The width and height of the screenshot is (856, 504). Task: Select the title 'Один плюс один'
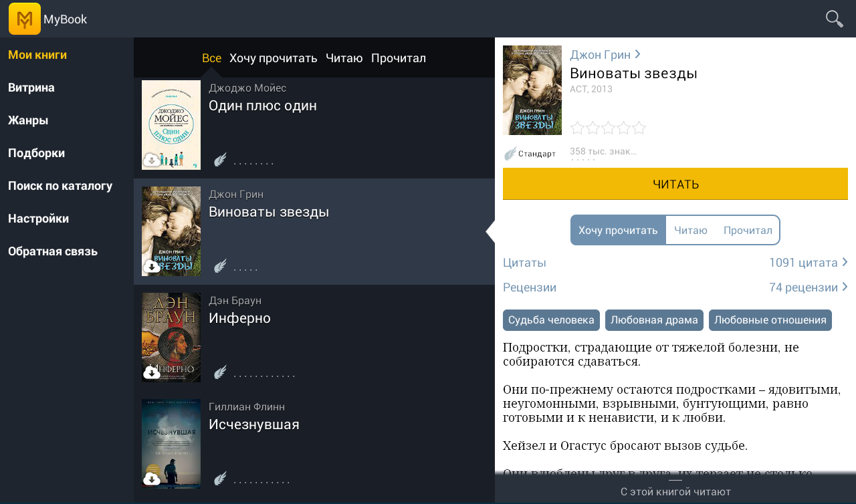tap(263, 106)
